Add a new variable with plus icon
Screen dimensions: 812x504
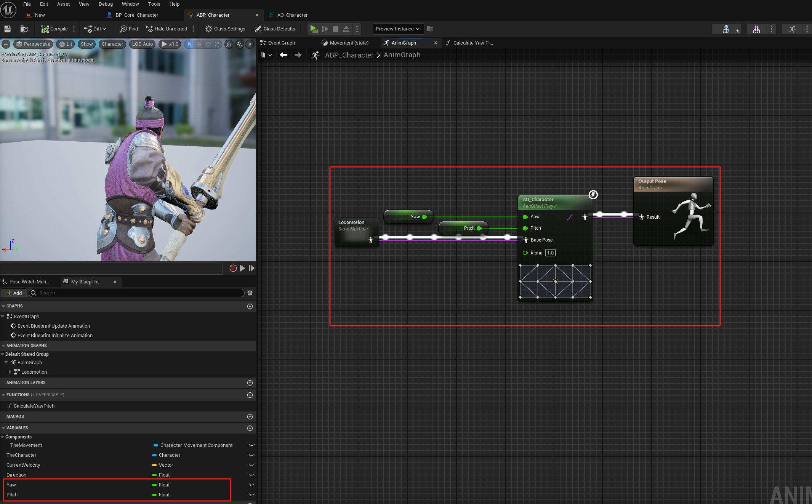[x=250, y=428]
